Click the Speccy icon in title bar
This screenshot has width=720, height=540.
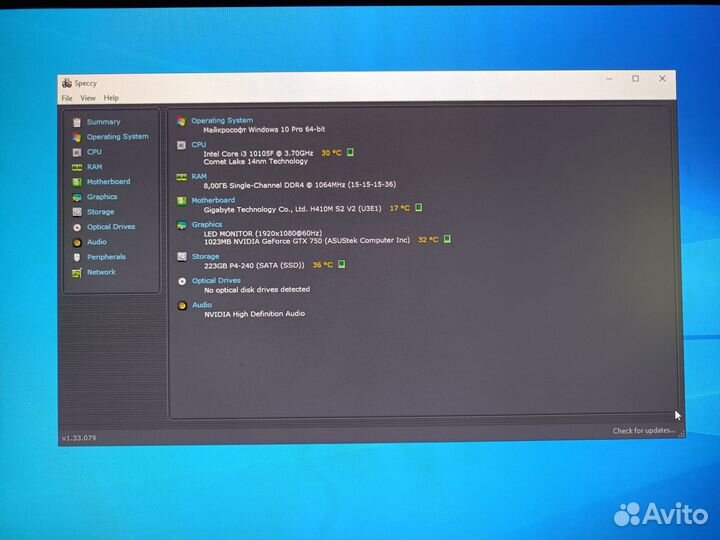tap(67, 83)
